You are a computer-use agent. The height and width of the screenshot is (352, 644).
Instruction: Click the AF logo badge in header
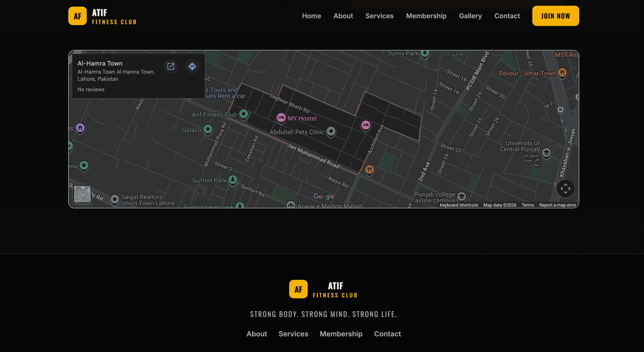click(78, 16)
